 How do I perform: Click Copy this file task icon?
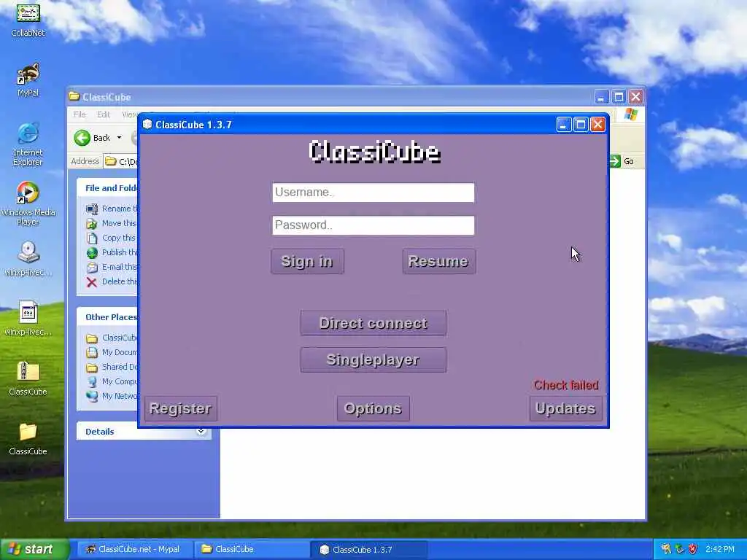pyautogui.click(x=92, y=238)
